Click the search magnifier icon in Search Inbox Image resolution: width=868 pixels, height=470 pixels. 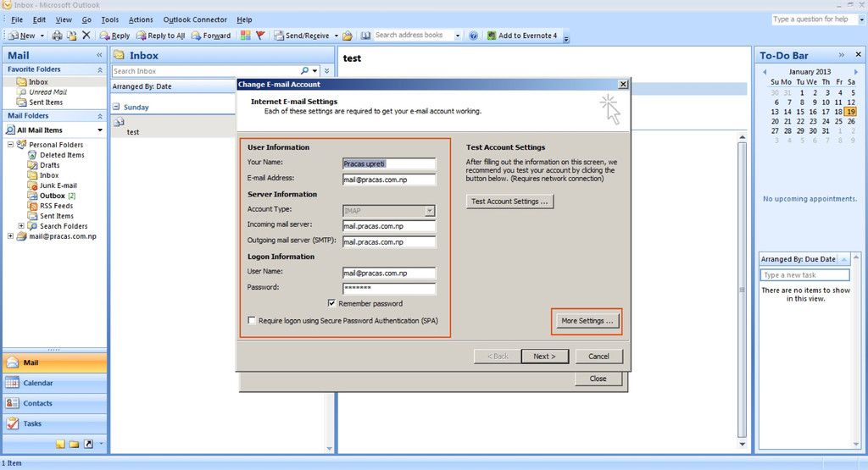pyautogui.click(x=304, y=71)
